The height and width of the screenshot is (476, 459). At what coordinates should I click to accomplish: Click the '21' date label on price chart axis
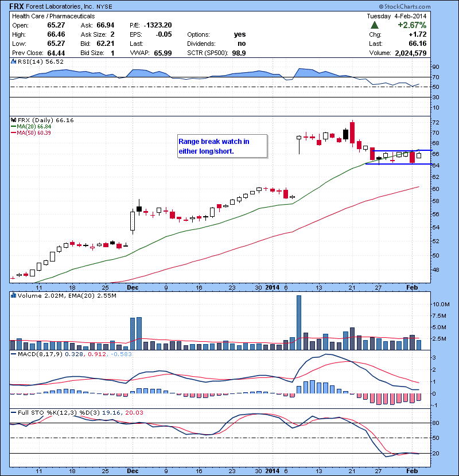point(352,287)
